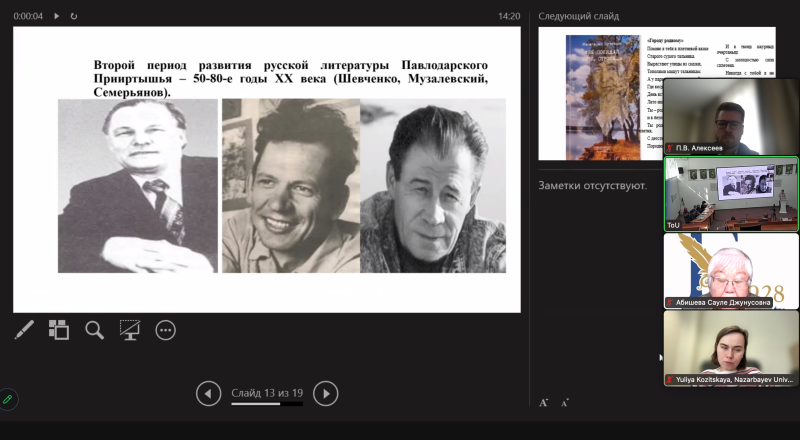Pause the presentation timer
This screenshot has width=800, height=440.
(x=56, y=16)
